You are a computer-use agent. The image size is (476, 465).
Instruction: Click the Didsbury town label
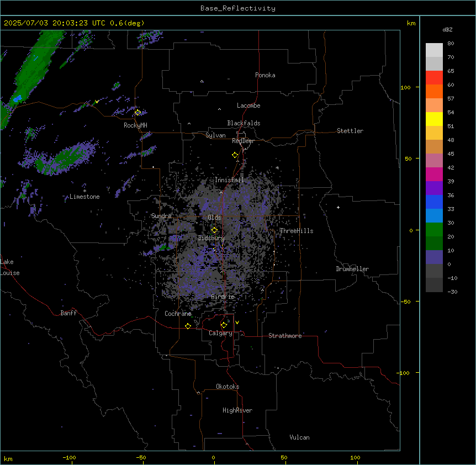click(x=211, y=238)
